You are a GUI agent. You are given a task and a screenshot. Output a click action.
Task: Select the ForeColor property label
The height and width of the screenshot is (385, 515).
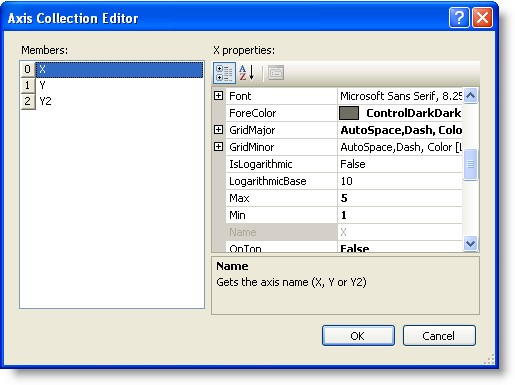[252, 113]
